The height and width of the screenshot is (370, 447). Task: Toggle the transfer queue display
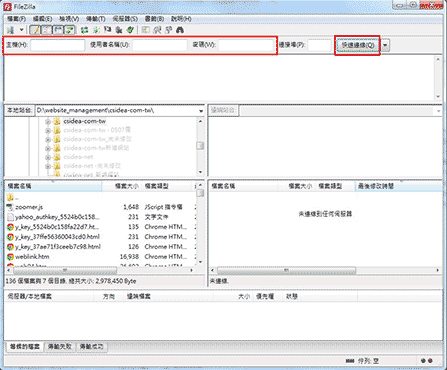(70, 30)
